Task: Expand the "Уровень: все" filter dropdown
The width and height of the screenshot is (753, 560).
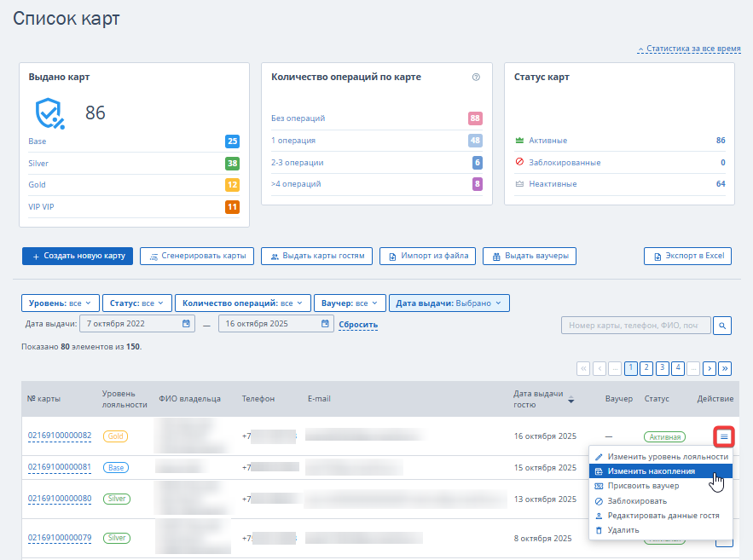Action: pos(60,303)
